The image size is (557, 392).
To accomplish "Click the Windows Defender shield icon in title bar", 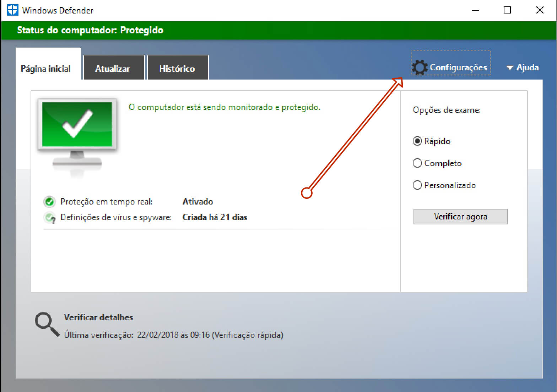I will (12, 10).
